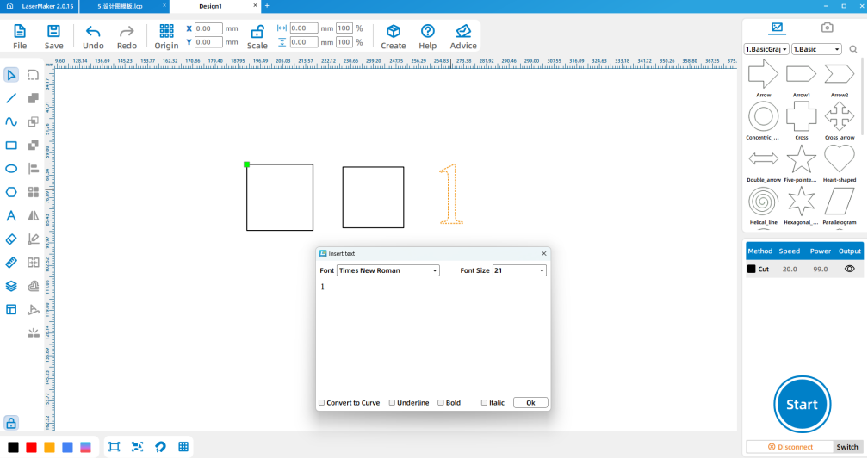Open the File menu icon
This screenshot has height=459, width=868.
(19, 36)
